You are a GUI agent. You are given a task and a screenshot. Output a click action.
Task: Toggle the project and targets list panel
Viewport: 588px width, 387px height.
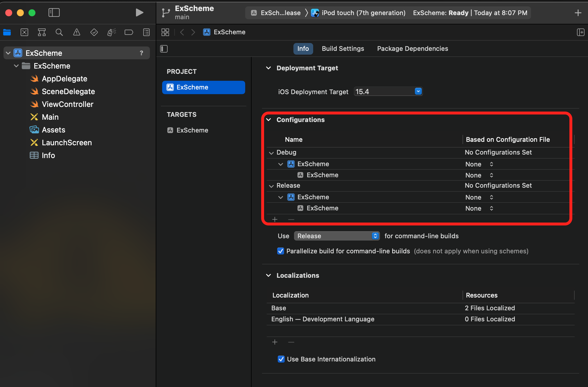(164, 49)
